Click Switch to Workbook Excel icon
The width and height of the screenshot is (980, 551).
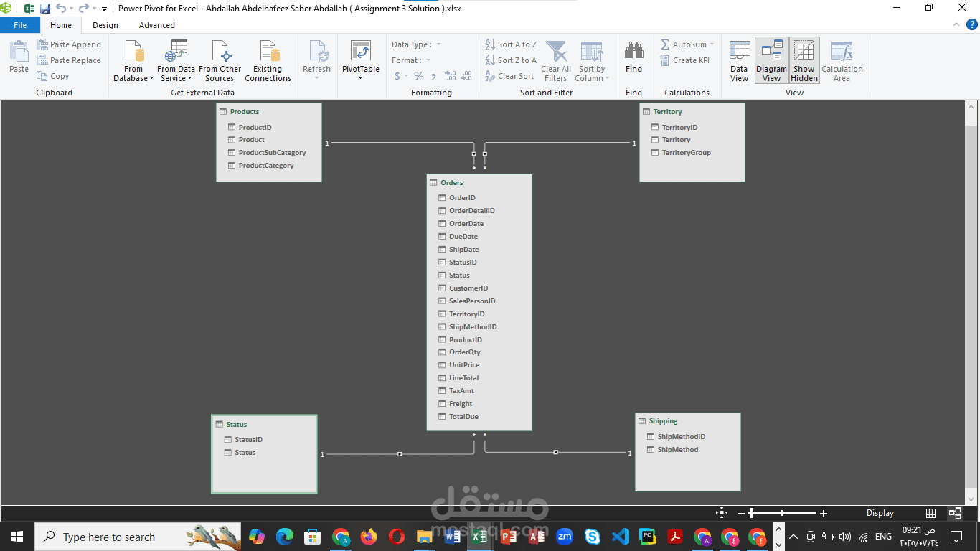coord(29,9)
